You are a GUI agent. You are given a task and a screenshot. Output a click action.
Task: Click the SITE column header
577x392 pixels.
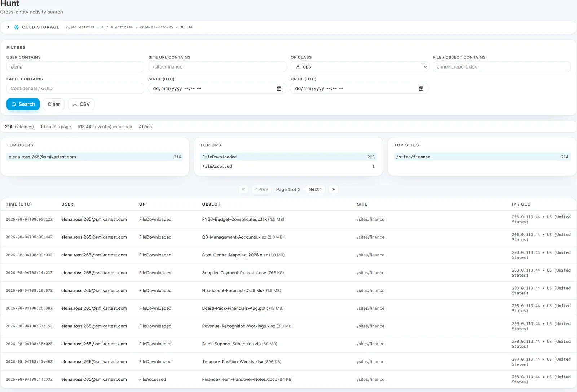[x=362, y=204]
